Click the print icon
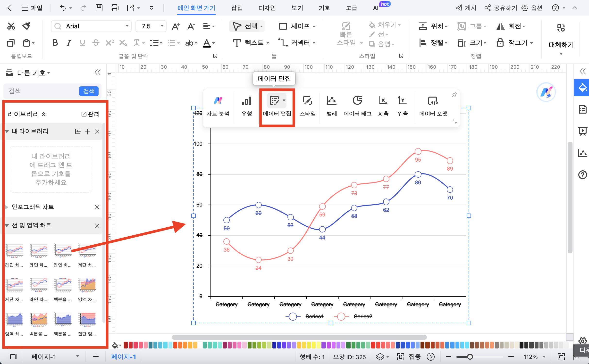Viewport: 589px width, 364px height. [x=114, y=8]
